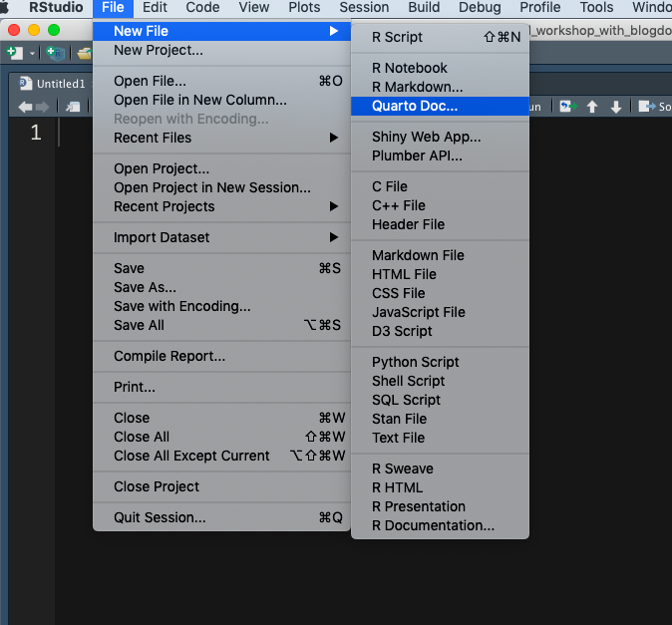Viewport: 672px width, 625px height.
Task: Select R Documentation...
Action: click(440, 525)
